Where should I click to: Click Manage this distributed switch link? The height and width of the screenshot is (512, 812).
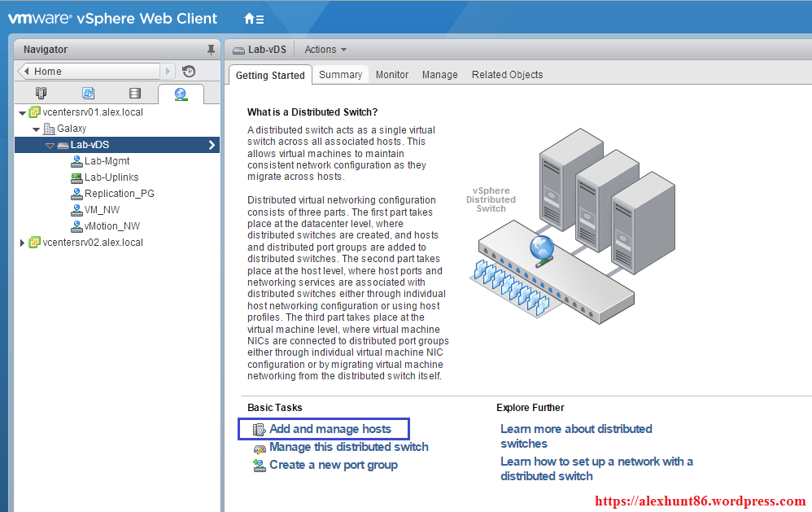click(x=348, y=447)
